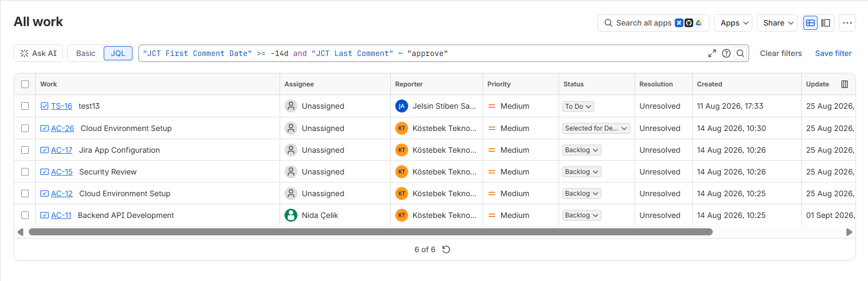Click the Save filter link
Viewport: 868px width, 281px height.
pyautogui.click(x=833, y=53)
